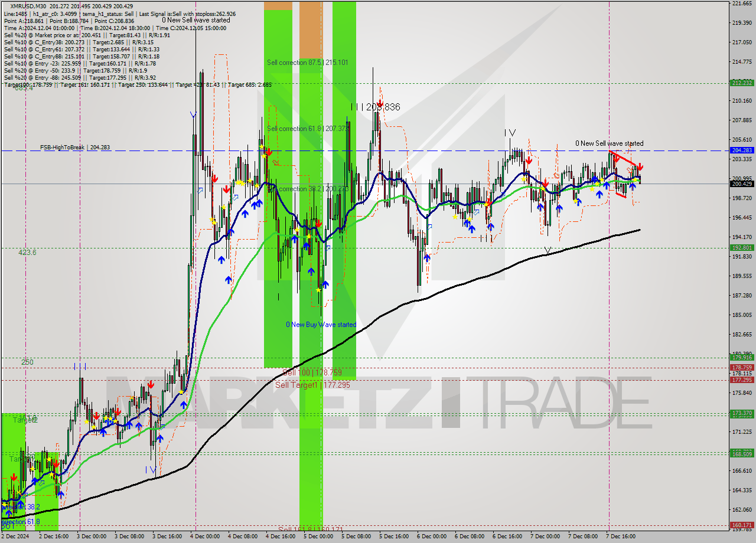The height and width of the screenshot is (543, 756).
Task: Select the green 179.916 price tag
Action: tap(741, 357)
